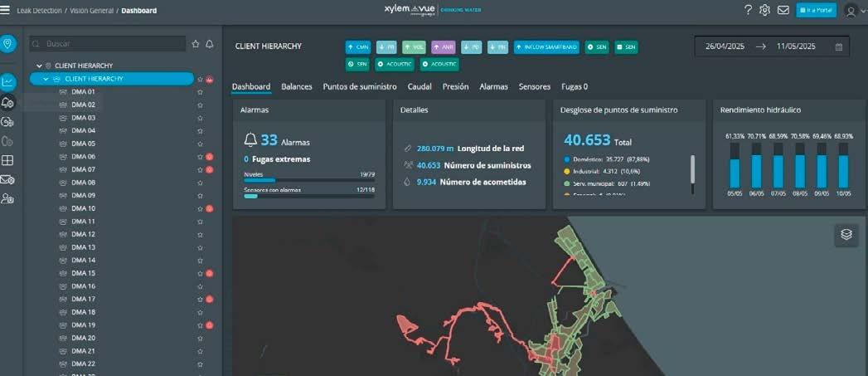This screenshot has height=376, width=868.
Task: Click the analytics line-chart sidebar icon
Action: tap(7, 82)
